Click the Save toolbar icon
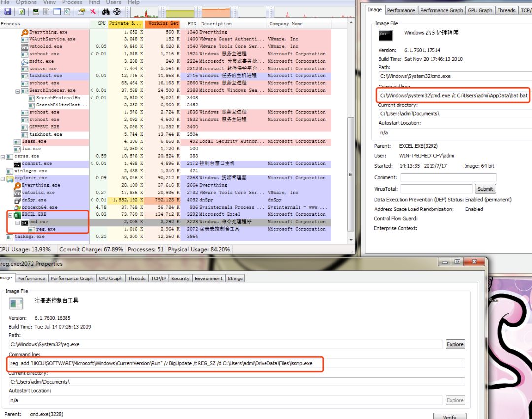 [x=8, y=12]
